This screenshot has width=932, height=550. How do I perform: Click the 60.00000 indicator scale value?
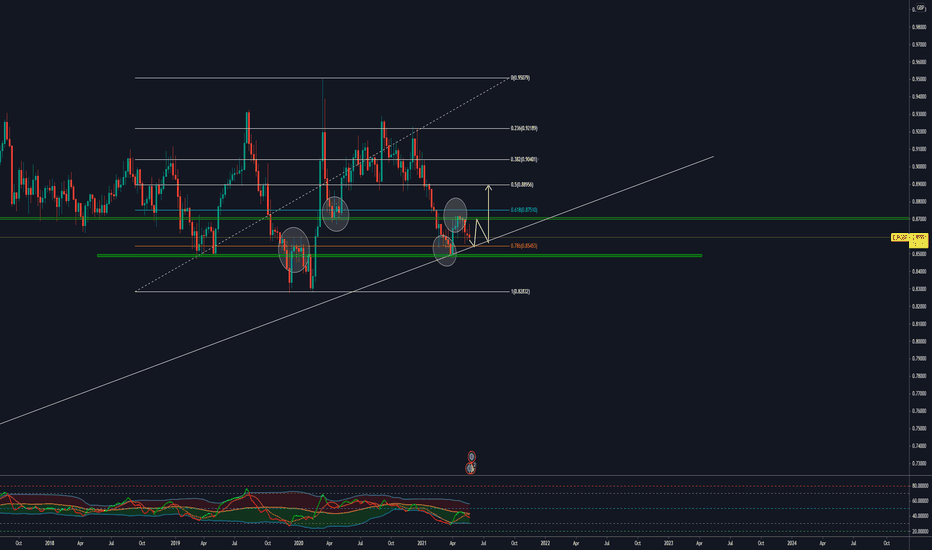(x=920, y=501)
